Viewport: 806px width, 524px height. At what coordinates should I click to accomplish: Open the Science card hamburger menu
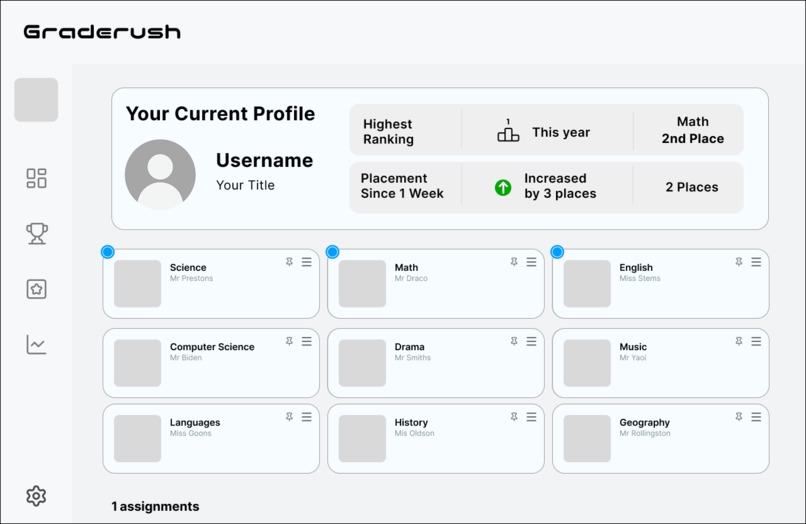pos(307,262)
